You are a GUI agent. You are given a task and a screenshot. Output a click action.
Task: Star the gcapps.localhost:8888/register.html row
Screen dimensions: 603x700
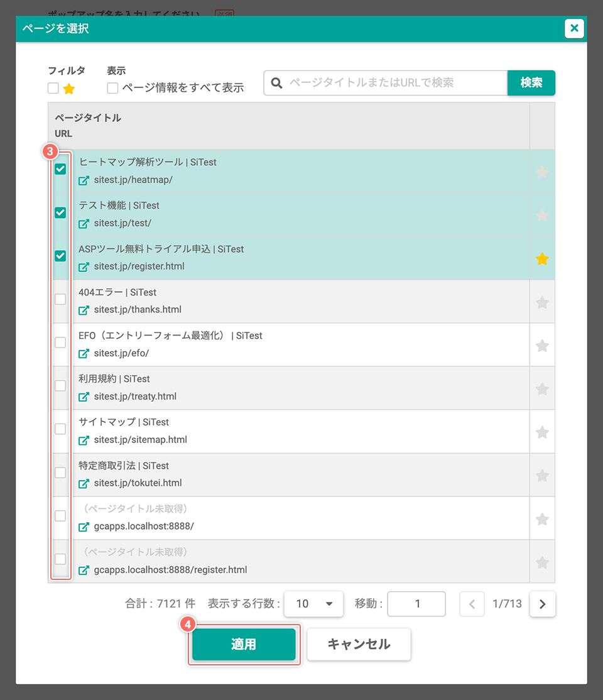point(542,562)
